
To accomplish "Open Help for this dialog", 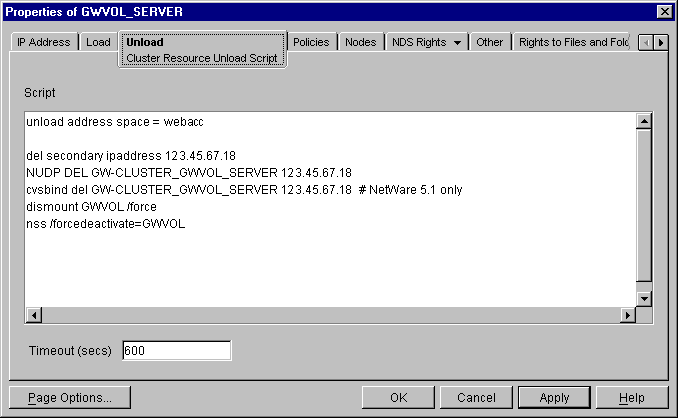I will tap(632, 397).
